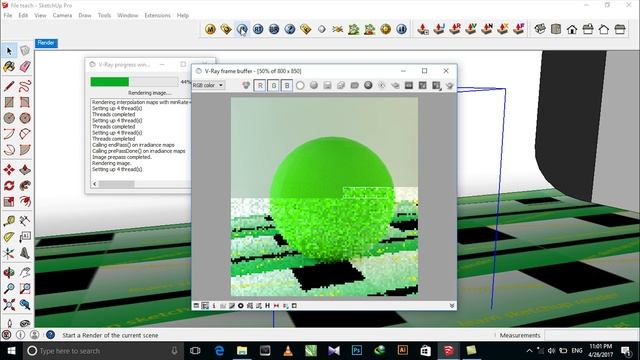Click the red arrow V toolbar icon
The width and height of the screenshot is (640, 360).
click(471, 29)
